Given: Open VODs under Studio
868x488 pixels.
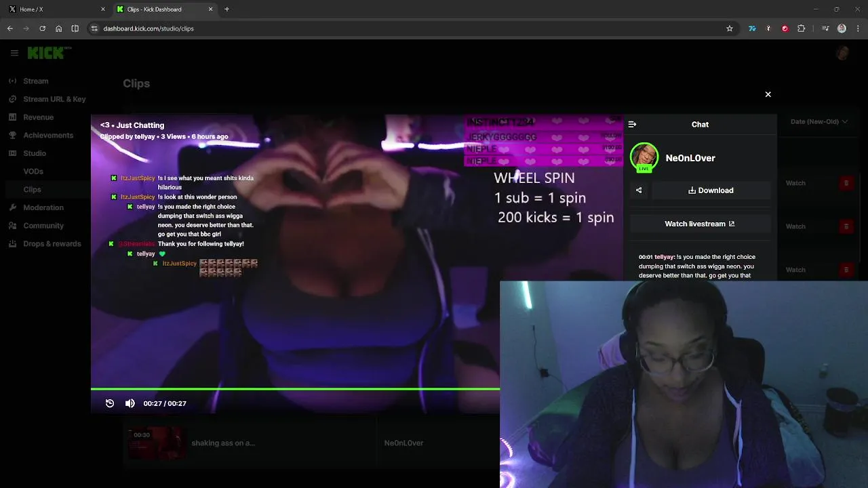Looking at the screenshot, I should 33,171.
